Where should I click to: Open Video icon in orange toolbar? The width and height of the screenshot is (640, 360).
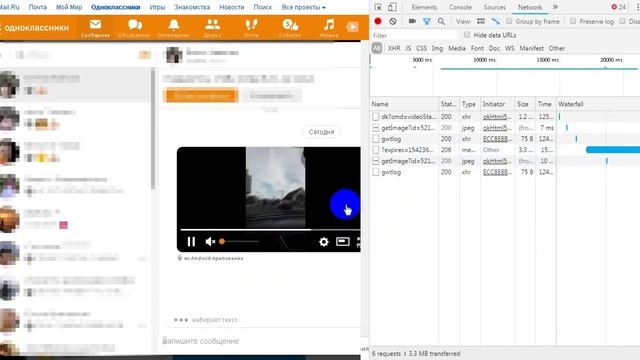(352, 27)
